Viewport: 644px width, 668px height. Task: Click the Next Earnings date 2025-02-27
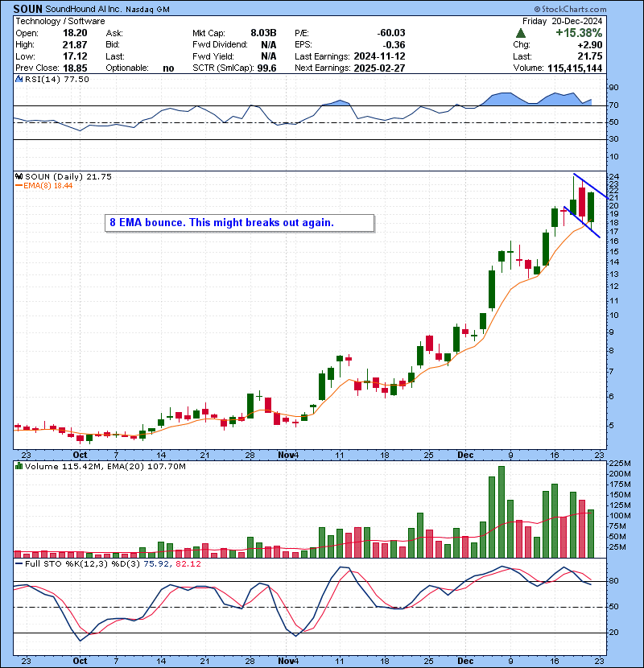click(x=379, y=68)
